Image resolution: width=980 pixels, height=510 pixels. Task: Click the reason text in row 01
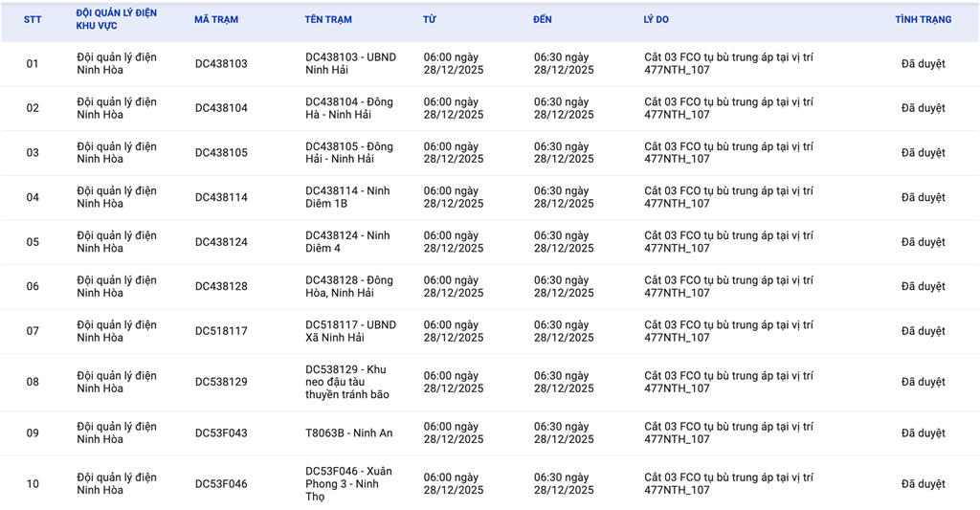[x=728, y=64]
